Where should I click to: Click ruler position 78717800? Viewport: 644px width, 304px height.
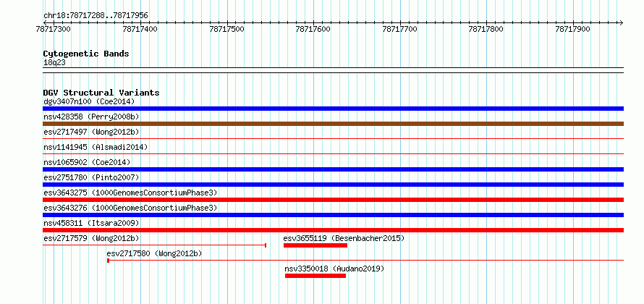pos(486,29)
